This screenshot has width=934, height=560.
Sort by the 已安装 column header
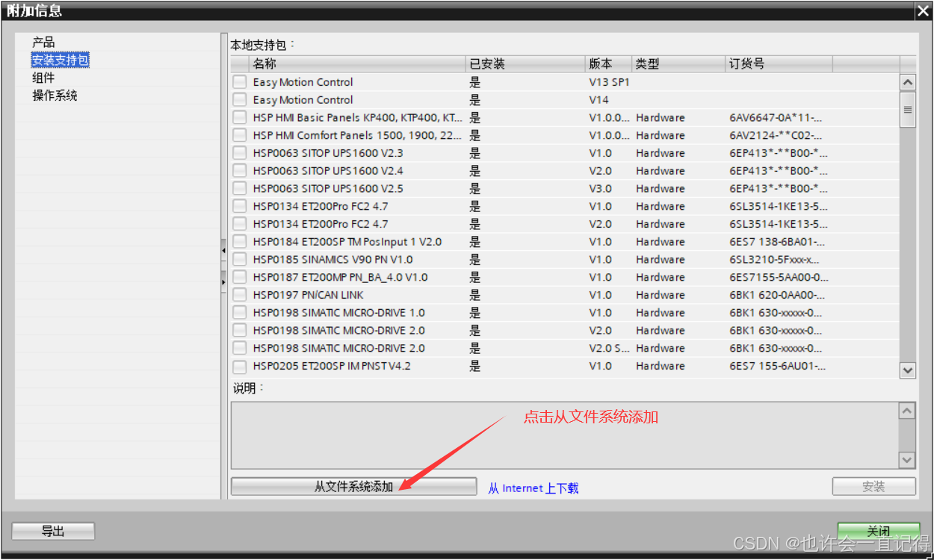(x=526, y=64)
